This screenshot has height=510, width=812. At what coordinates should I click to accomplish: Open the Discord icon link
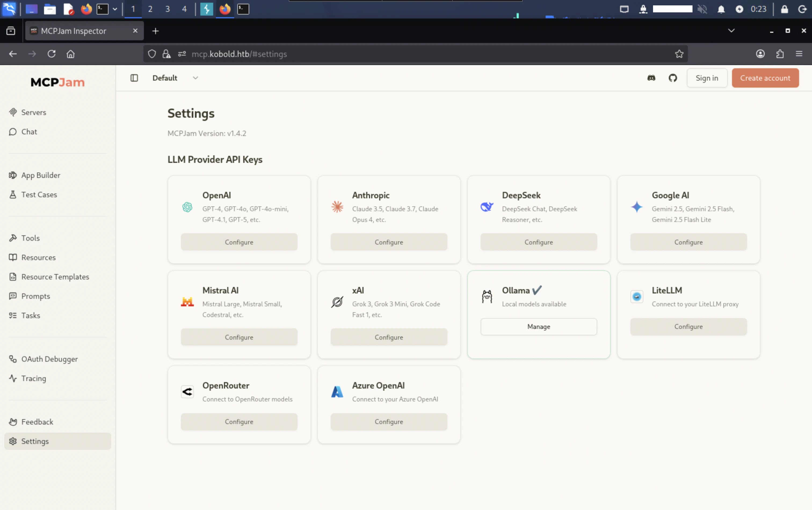(x=651, y=78)
